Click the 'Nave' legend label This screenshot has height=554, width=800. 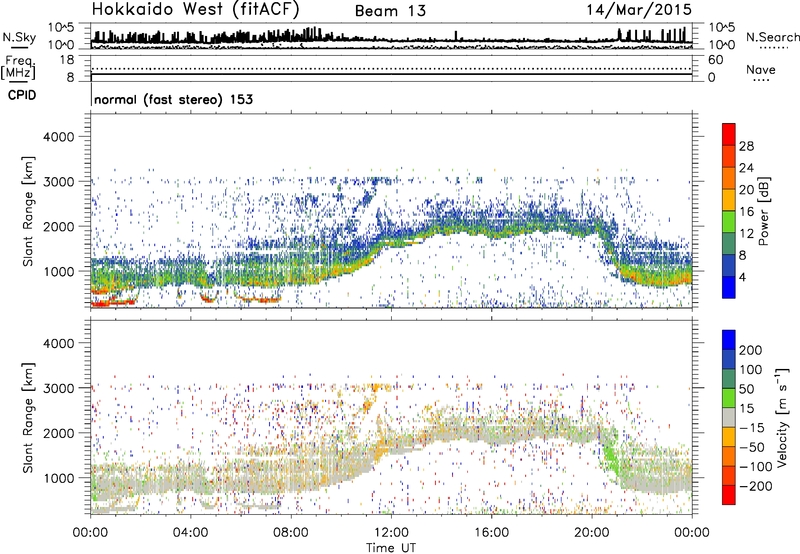pyautogui.click(x=761, y=70)
